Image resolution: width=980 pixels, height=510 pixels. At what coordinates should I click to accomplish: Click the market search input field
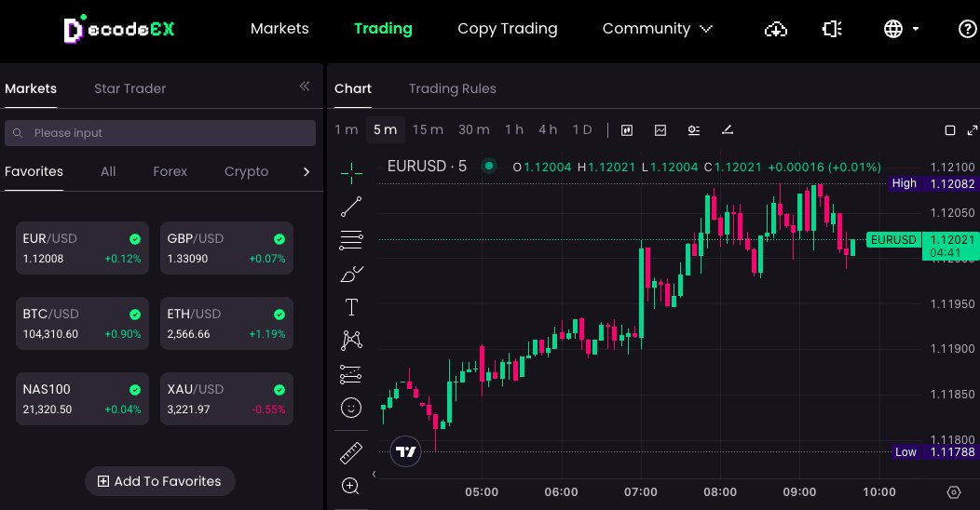pyautogui.click(x=160, y=133)
